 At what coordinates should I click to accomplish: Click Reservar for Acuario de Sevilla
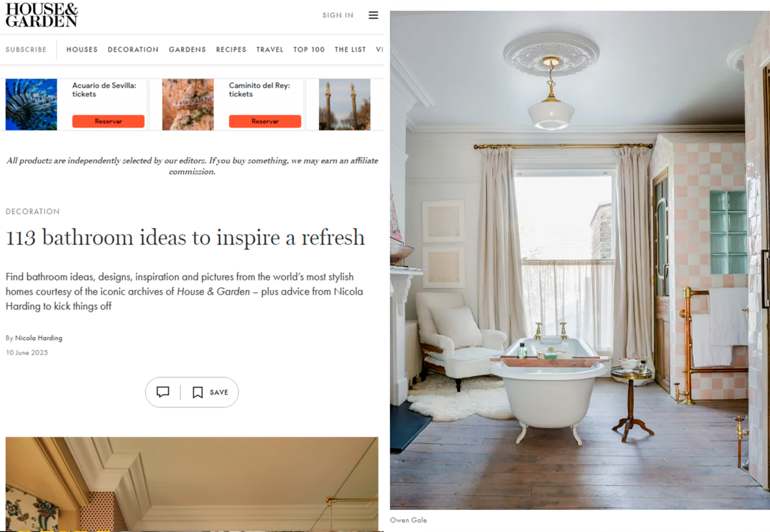(x=108, y=121)
